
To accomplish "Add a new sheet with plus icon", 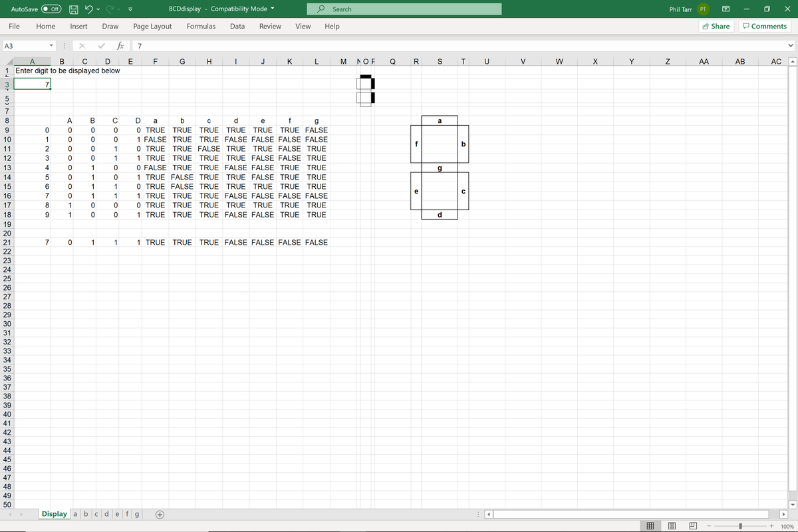I will pos(160,514).
